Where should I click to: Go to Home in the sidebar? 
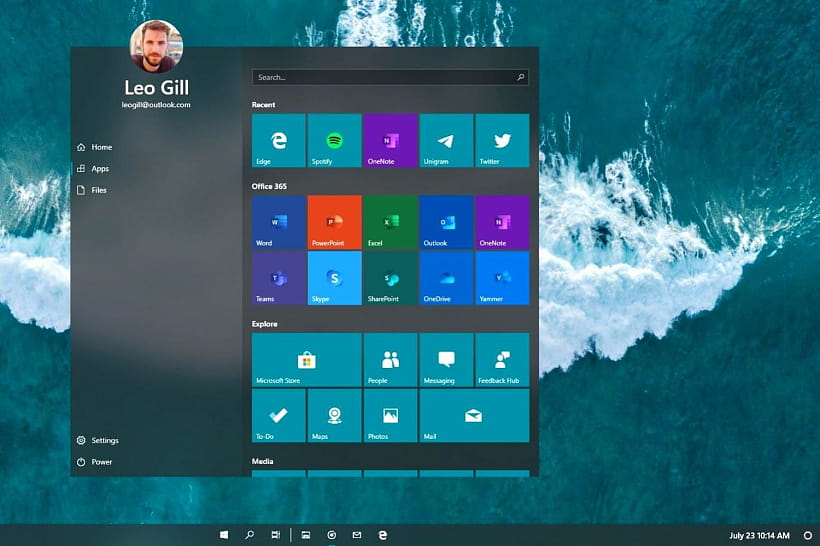pos(95,147)
